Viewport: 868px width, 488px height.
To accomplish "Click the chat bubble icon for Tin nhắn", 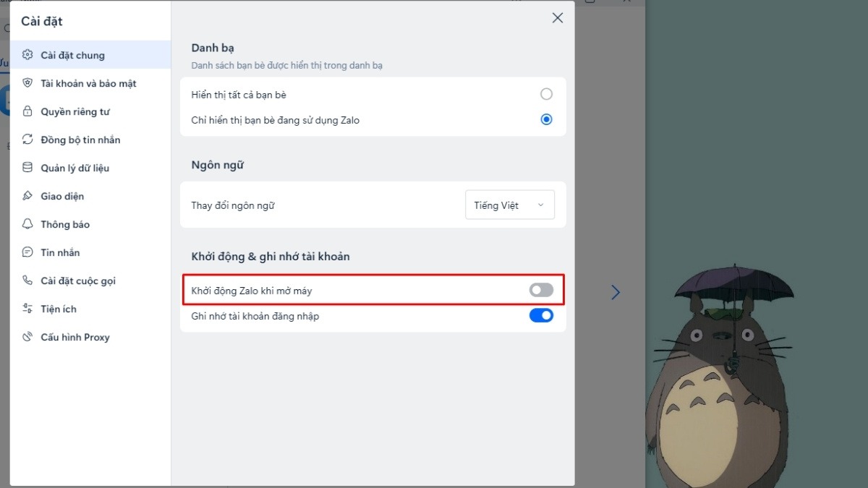I will (27, 252).
